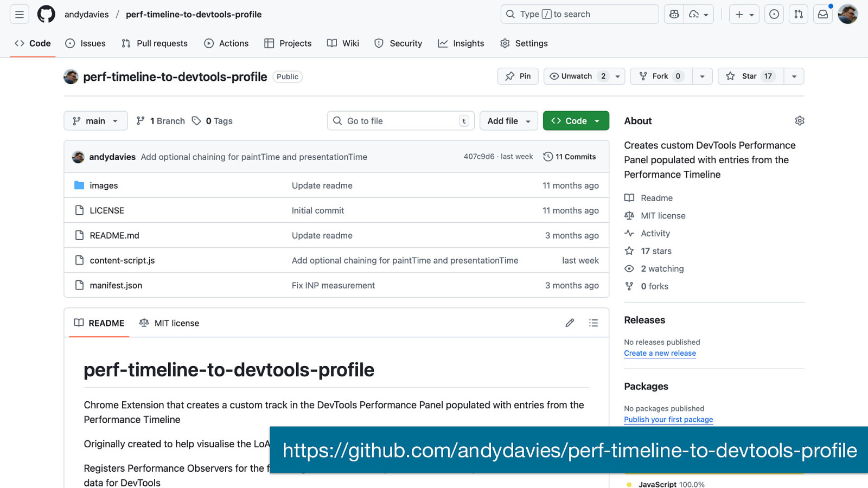Click the issues circle icon in header
This screenshot has height=488, width=868.
774,14
